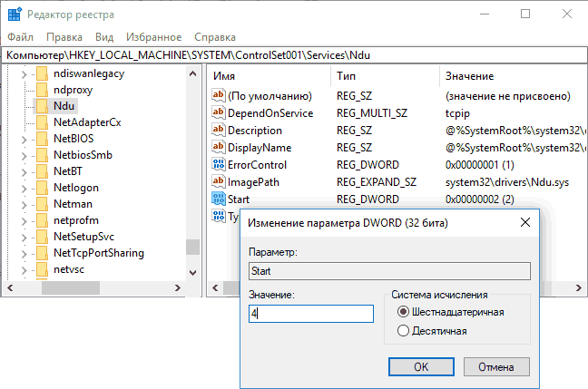This screenshot has height=389, width=588.
Task: Click value 0x00000002 (2) of Start
Action: point(480,199)
